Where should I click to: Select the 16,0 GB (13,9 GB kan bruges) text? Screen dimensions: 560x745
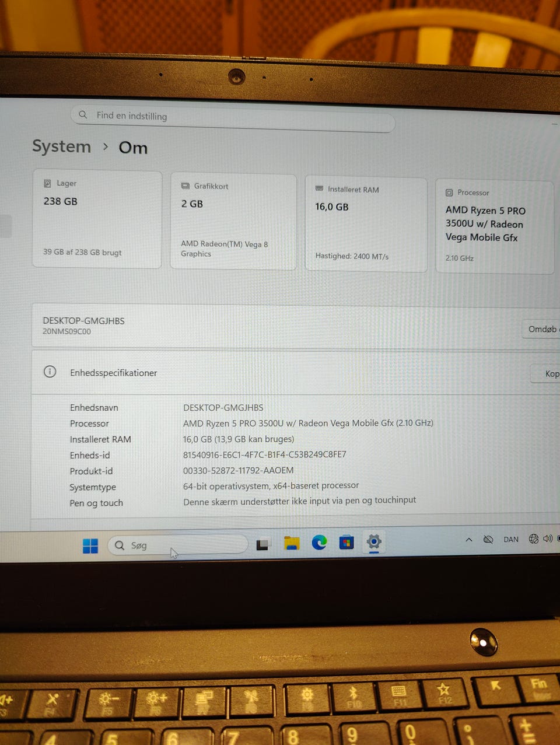[239, 439]
